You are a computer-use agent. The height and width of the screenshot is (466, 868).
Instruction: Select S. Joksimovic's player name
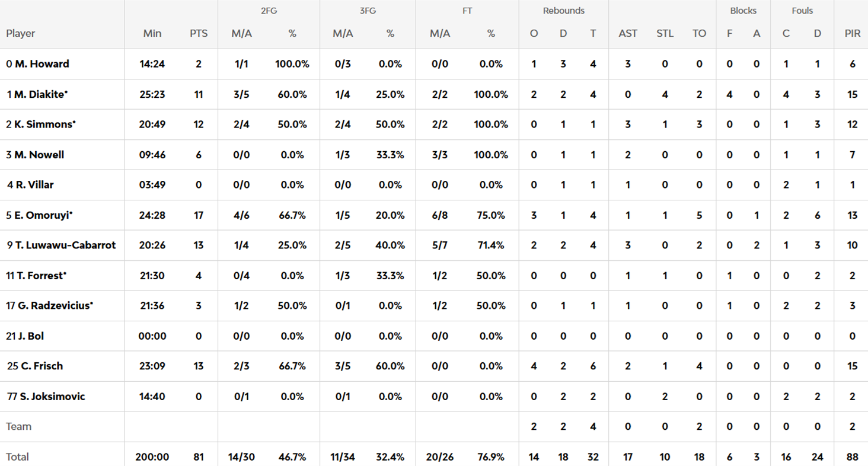[x=52, y=397]
